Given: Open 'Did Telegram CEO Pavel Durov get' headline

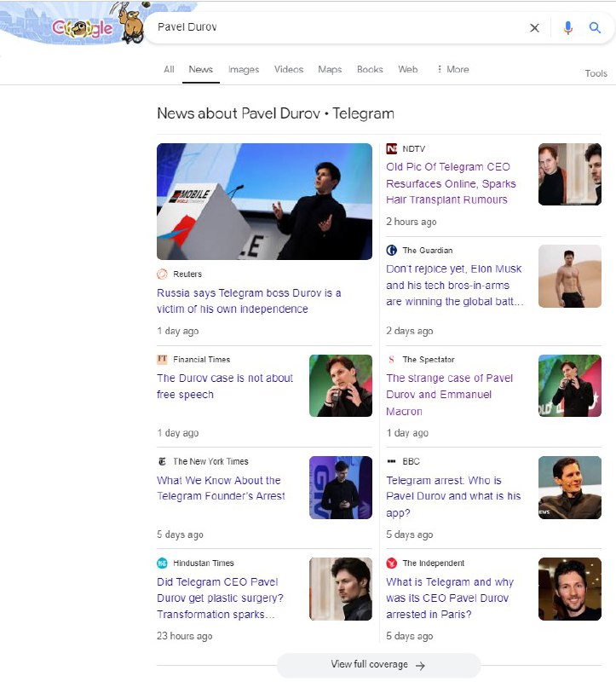Looking at the screenshot, I should [220, 598].
